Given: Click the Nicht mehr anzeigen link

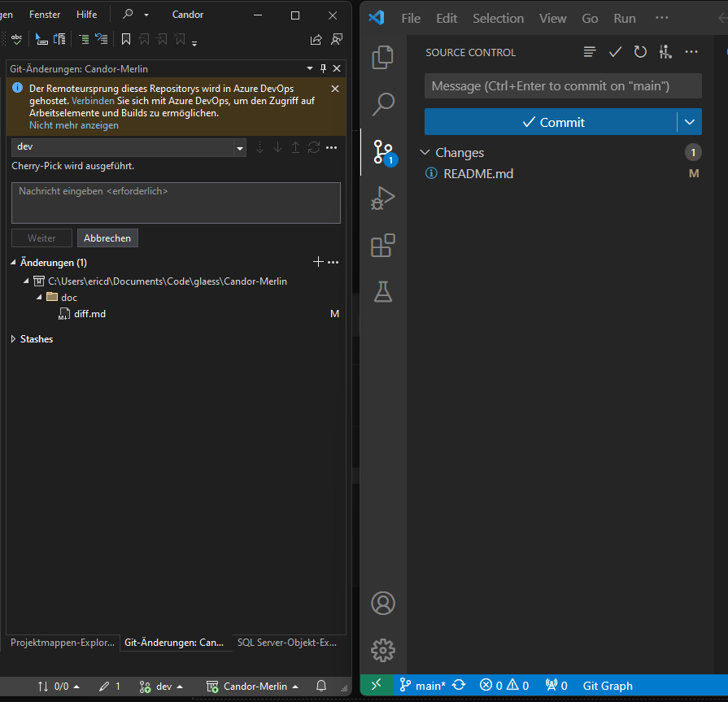Looking at the screenshot, I should [74, 125].
